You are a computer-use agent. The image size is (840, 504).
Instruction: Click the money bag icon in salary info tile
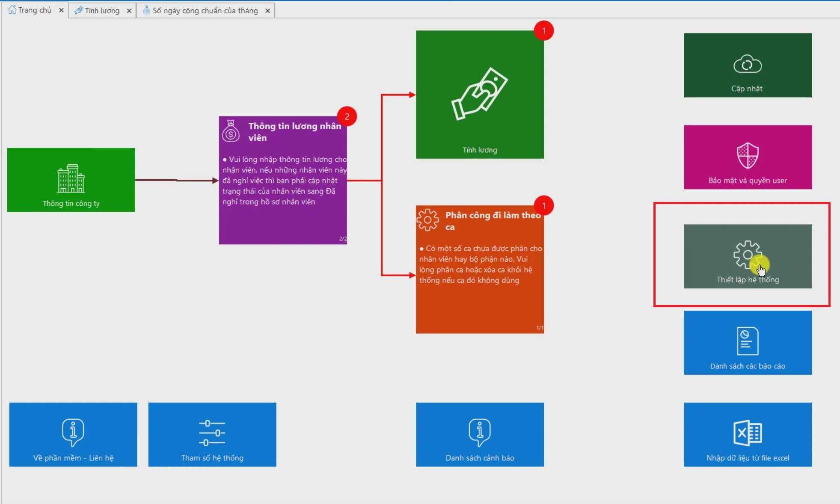point(231,131)
